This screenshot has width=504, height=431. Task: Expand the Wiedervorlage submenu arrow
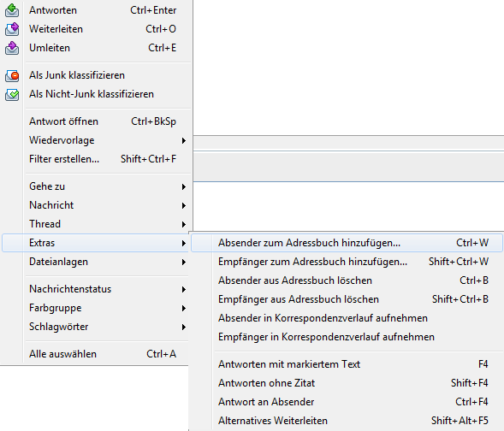click(183, 140)
